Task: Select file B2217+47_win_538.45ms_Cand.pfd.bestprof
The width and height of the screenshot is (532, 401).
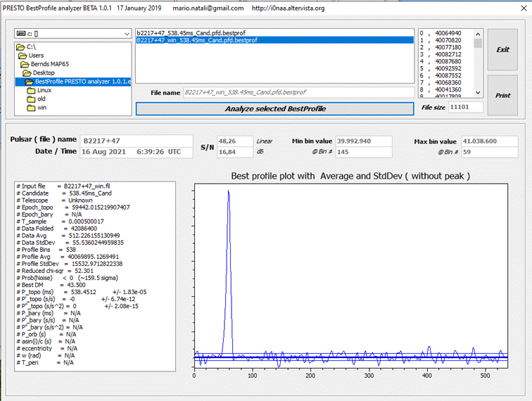Action: tap(275, 40)
